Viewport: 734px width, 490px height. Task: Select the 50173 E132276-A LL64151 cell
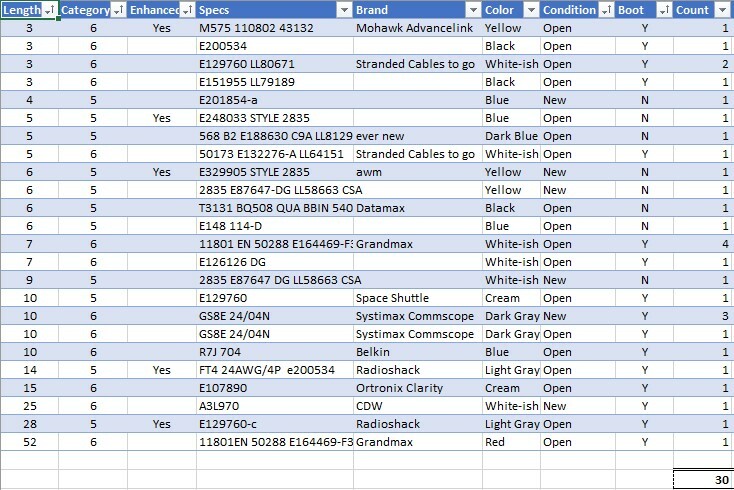point(275,154)
